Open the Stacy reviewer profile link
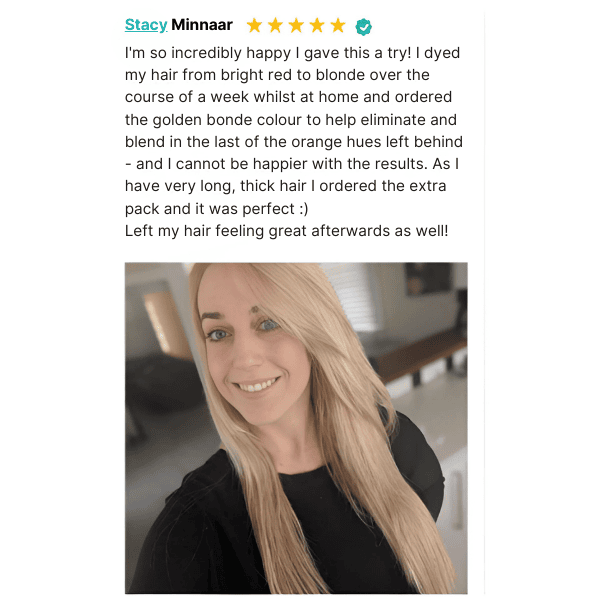Image resolution: width=606 pixels, height=606 pixels. tap(146, 25)
